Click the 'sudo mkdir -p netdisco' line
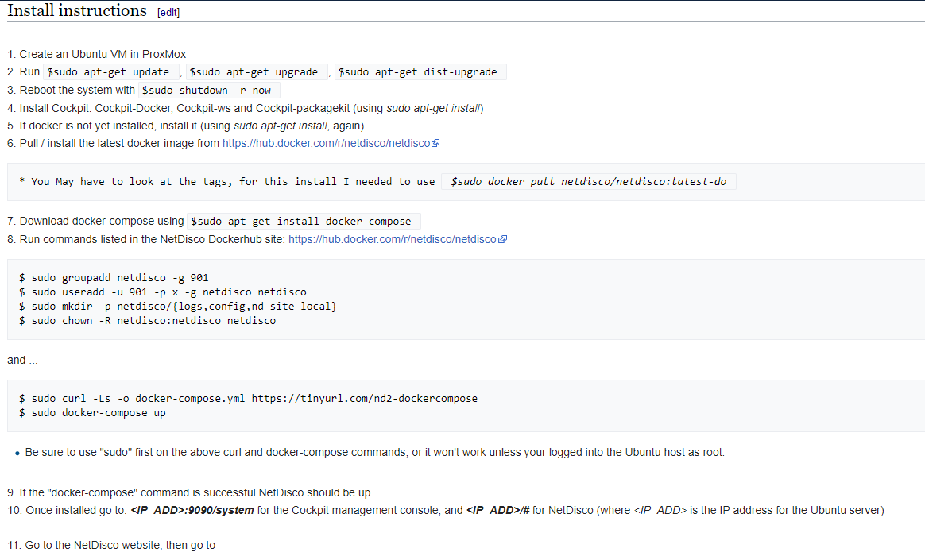Image resolution: width=925 pixels, height=560 pixels. [x=178, y=307]
